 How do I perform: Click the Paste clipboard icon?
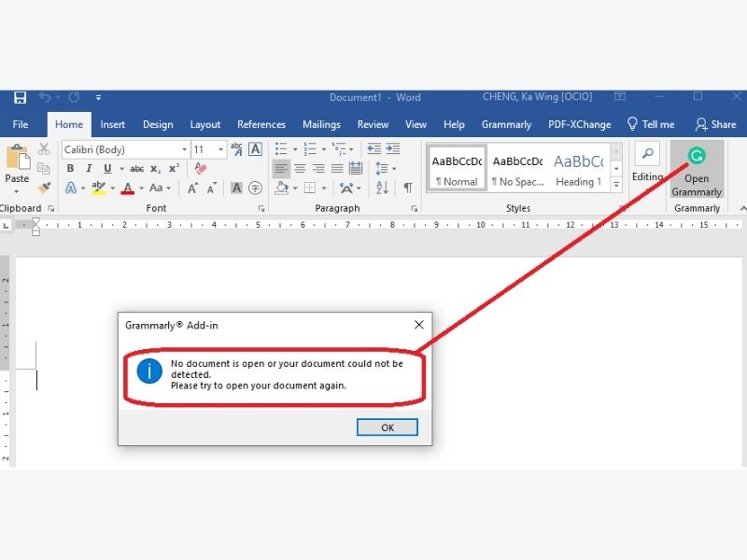click(18, 158)
